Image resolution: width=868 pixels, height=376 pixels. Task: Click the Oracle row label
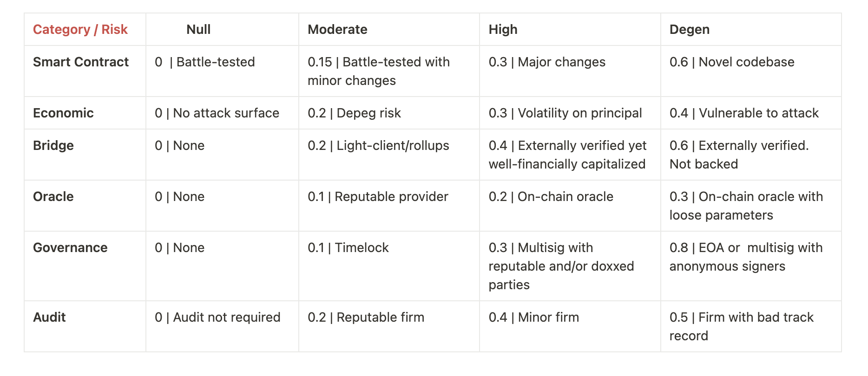coord(53,197)
